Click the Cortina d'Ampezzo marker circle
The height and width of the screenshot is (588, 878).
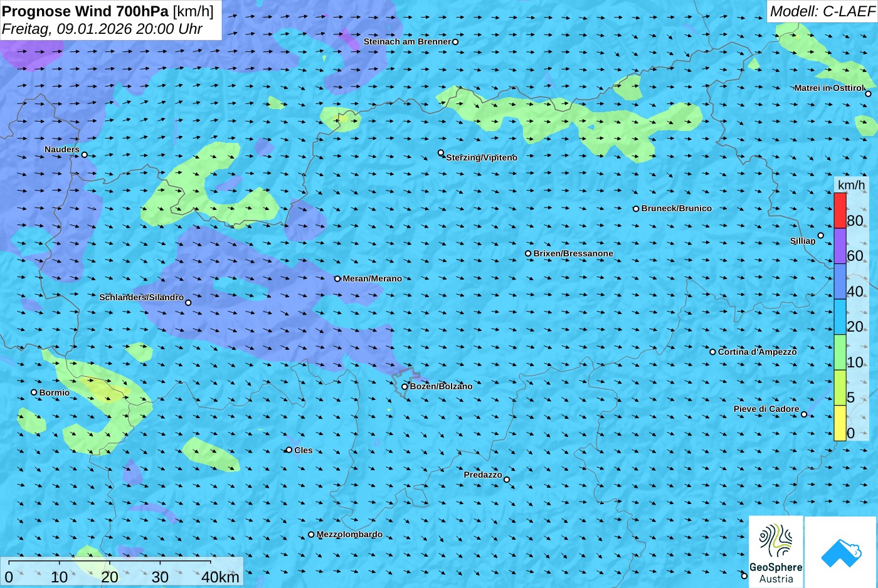click(x=712, y=352)
